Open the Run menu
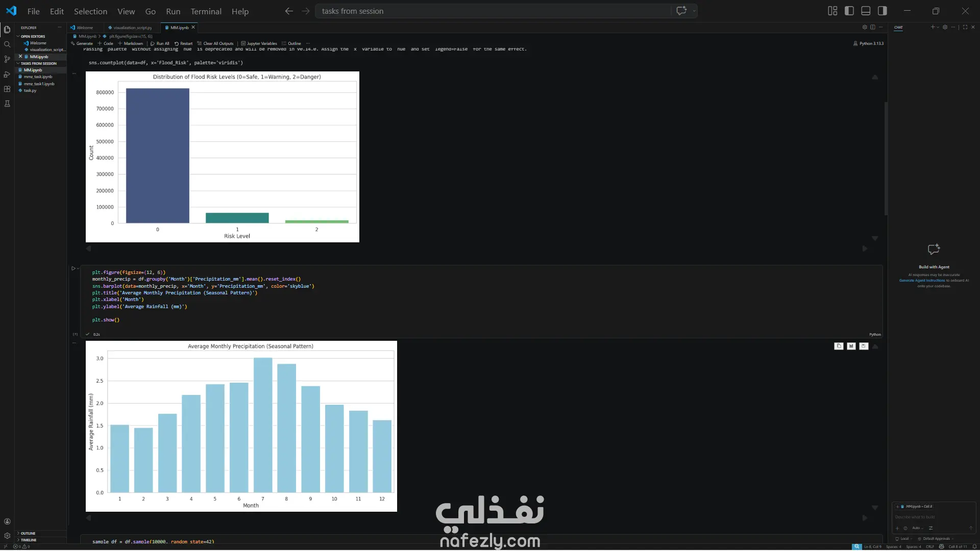Image resolution: width=980 pixels, height=551 pixels. click(173, 11)
